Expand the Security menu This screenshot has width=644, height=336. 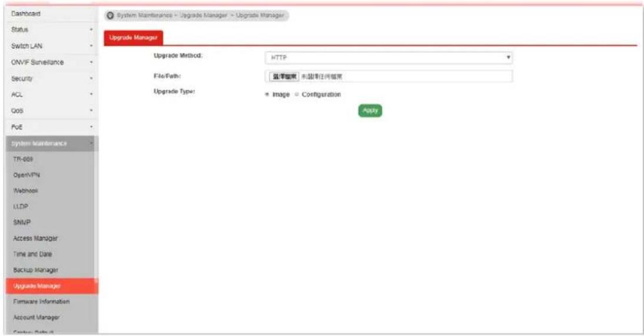(51, 78)
